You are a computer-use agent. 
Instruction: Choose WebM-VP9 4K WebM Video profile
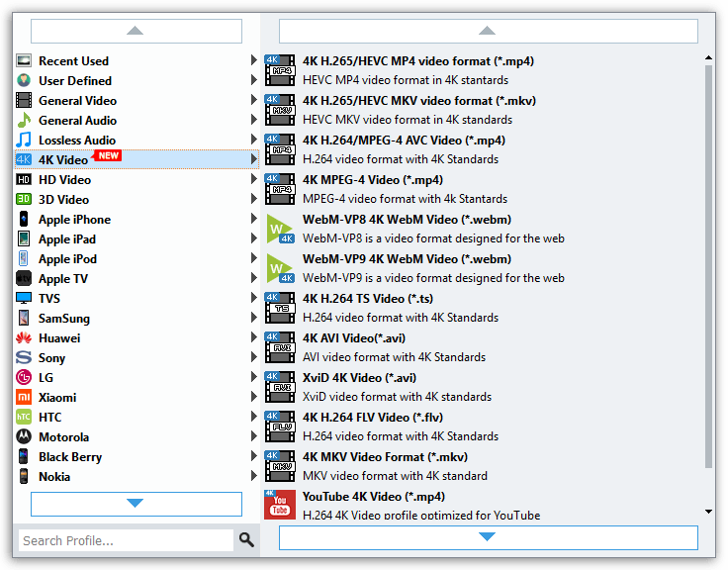[483, 268]
